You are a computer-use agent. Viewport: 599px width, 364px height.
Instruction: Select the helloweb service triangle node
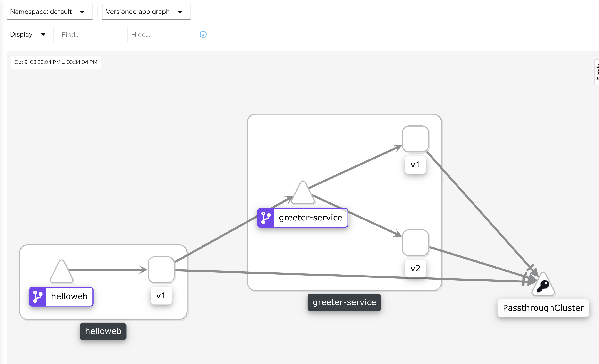click(62, 272)
